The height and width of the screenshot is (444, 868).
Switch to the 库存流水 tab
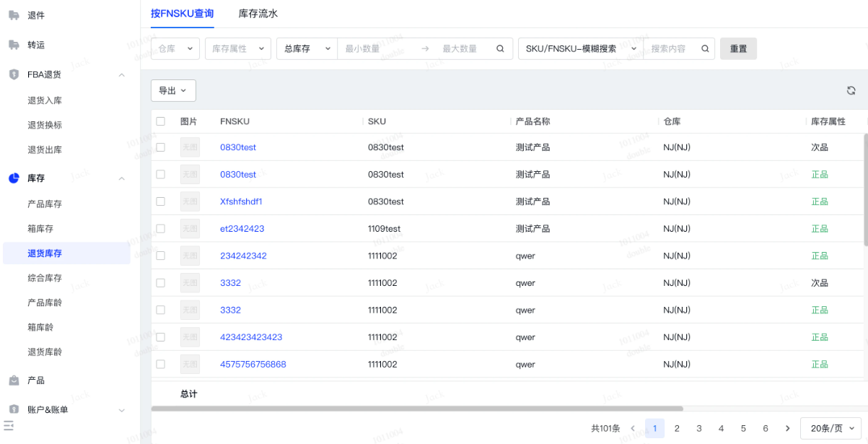pyautogui.click(x=258, y=14)
